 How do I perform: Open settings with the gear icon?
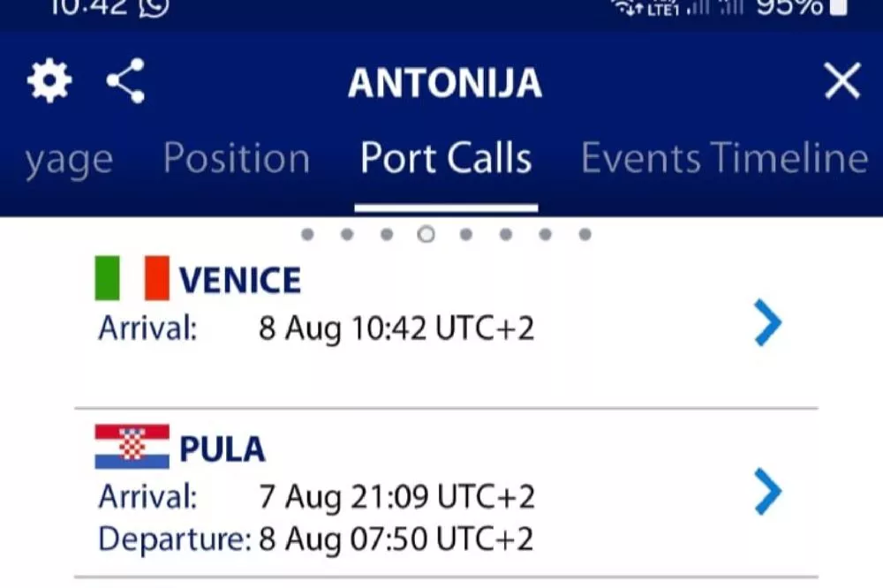pos(49,82)
